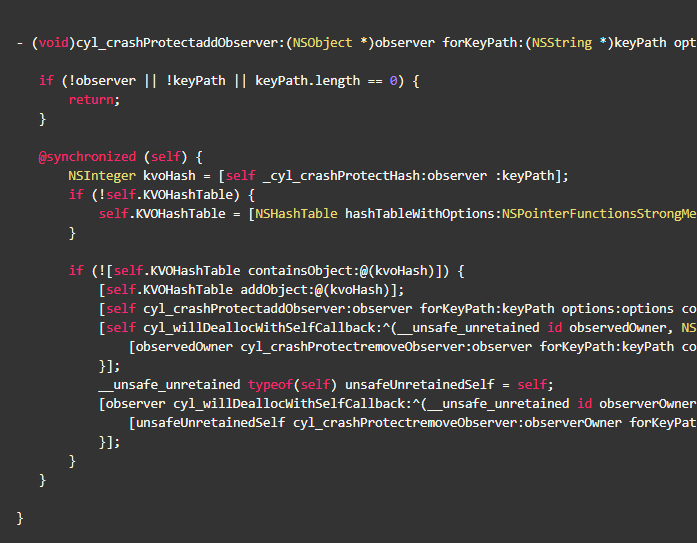
Task: Click 'containsObject:@(kvoHash)' expression
Action: pos(344,271)
